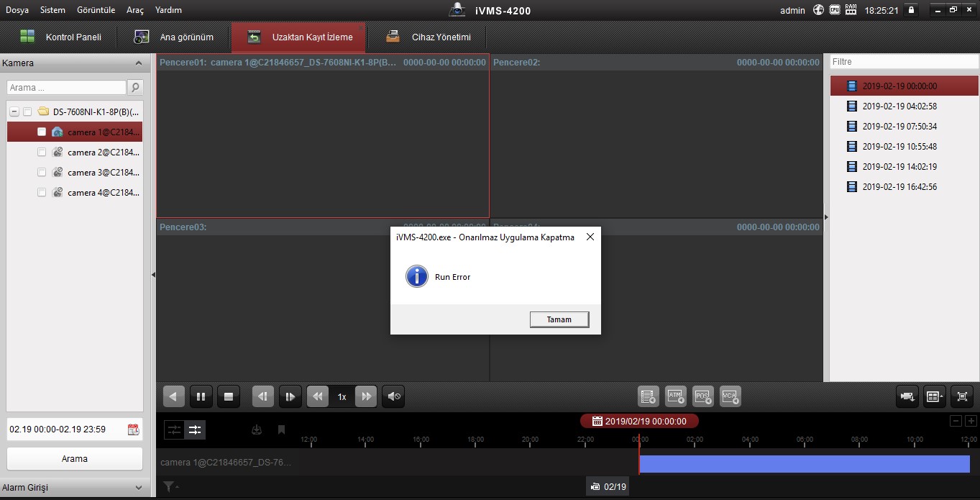This screenshot has height=500, width=980.
Task: Open the POS event search icon
Action: 702,396
